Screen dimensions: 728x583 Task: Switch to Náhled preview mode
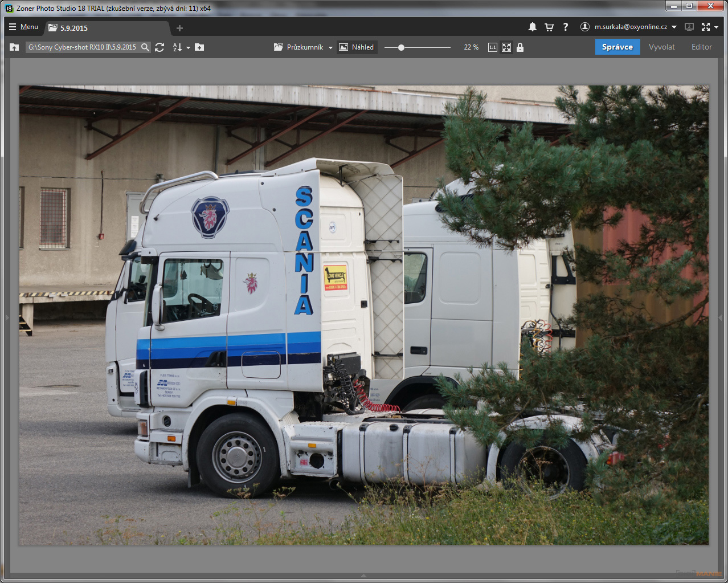click(x=357, y=47)
